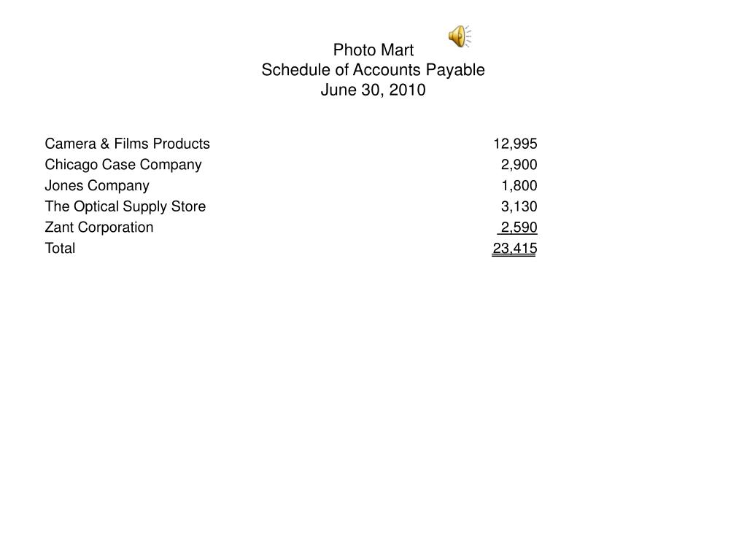Click the speaker audio icon
747x560 pixels.
coord(460,36)
